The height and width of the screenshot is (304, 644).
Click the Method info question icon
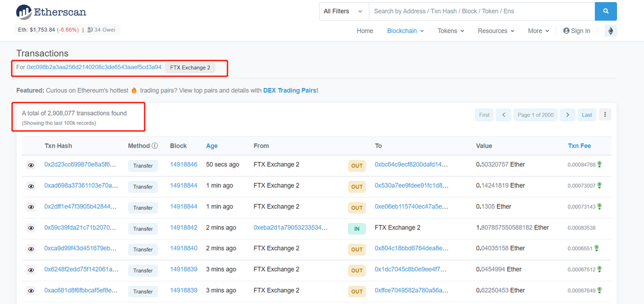point(155,146)
